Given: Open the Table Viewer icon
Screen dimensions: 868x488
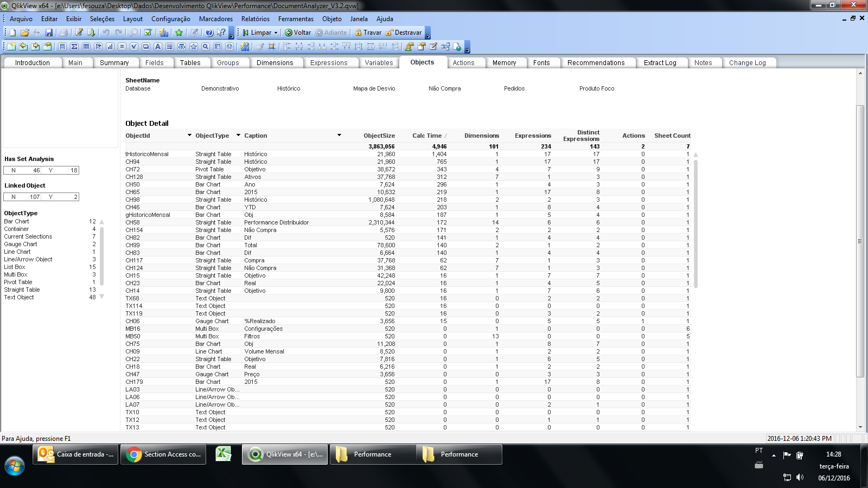Looking at the screenshot, I should [445, 47].
